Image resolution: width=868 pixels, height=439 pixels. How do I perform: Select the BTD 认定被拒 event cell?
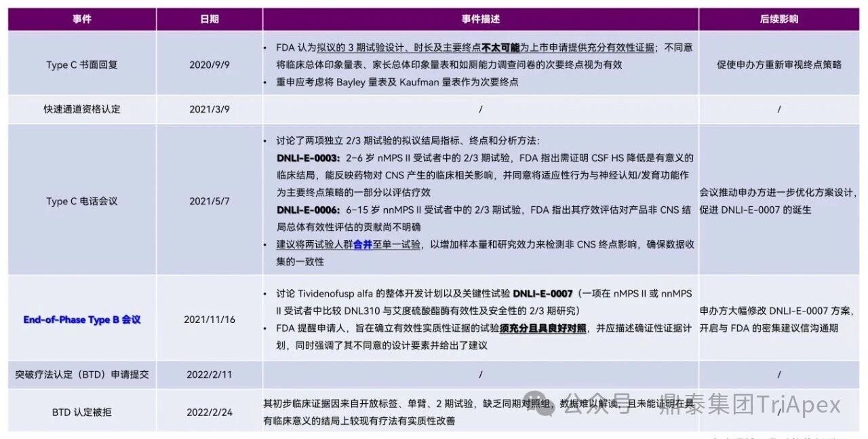tap(82, 412)
